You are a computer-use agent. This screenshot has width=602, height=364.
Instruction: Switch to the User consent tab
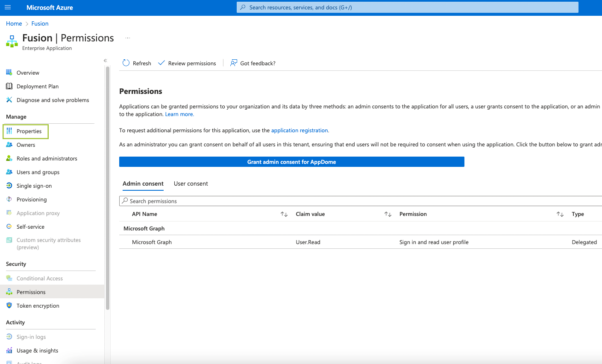(191, 184)
